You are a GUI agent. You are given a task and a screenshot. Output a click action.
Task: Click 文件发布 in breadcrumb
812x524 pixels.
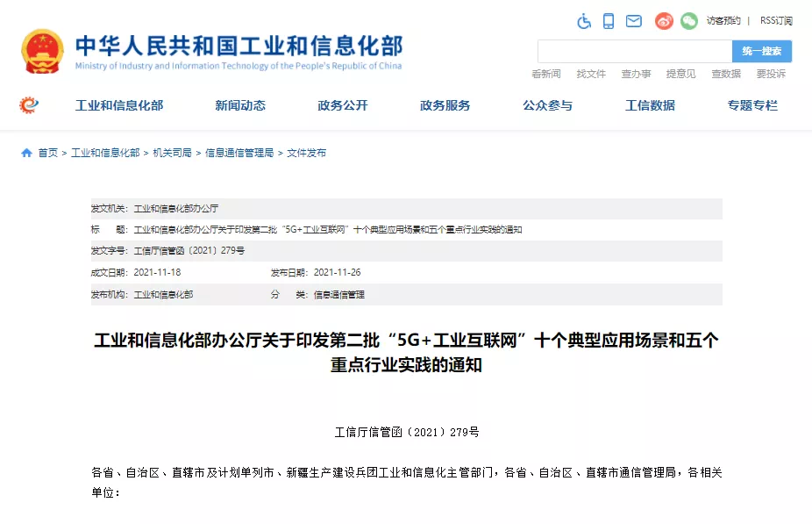pyautogui.click(x=307, y=153)
